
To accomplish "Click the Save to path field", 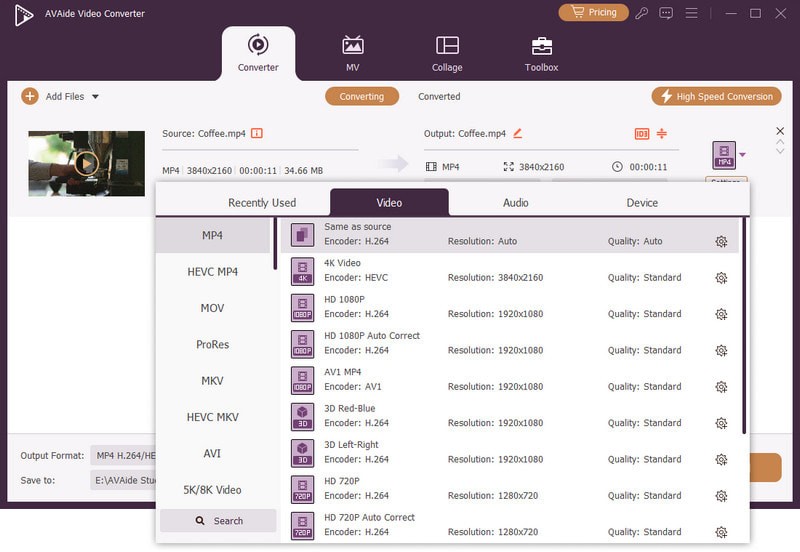I will (123, 480).
